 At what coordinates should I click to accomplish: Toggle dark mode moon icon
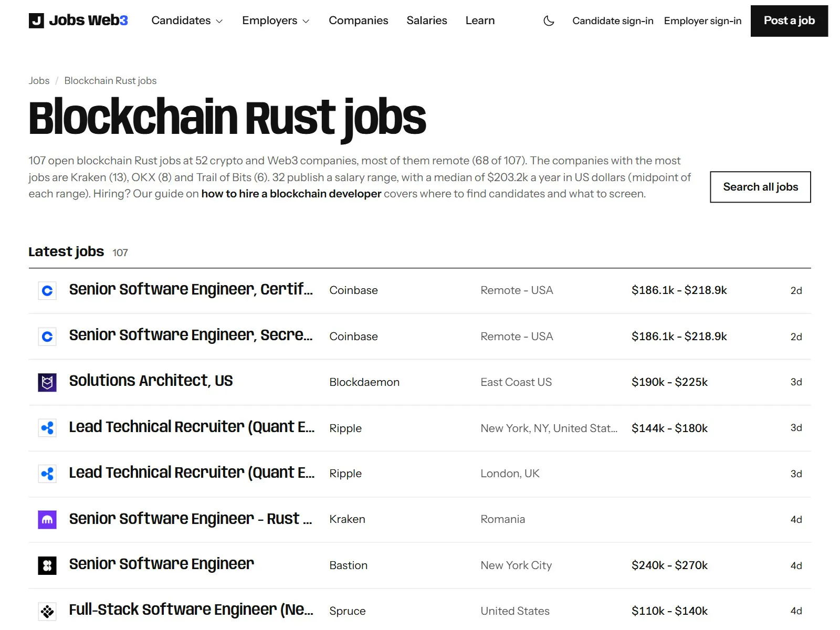(549, 21)
